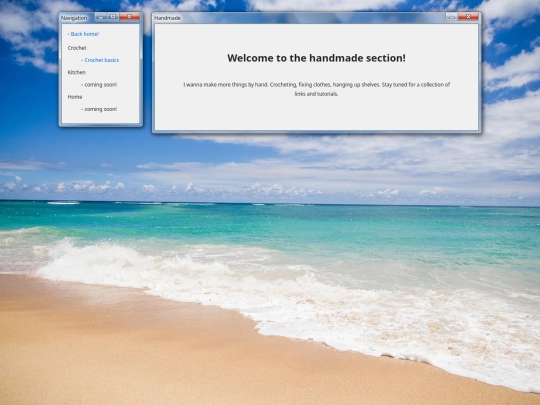Click the 'Kitchen' category label

tap(76, 72)
